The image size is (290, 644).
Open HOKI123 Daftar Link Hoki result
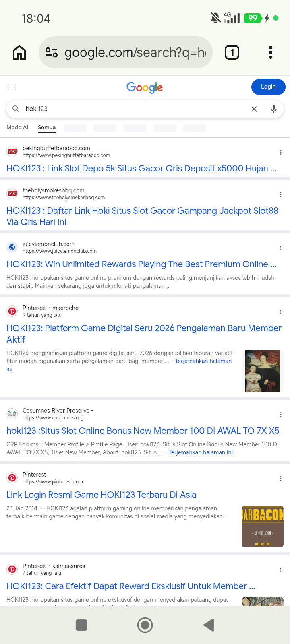(142, 216)
